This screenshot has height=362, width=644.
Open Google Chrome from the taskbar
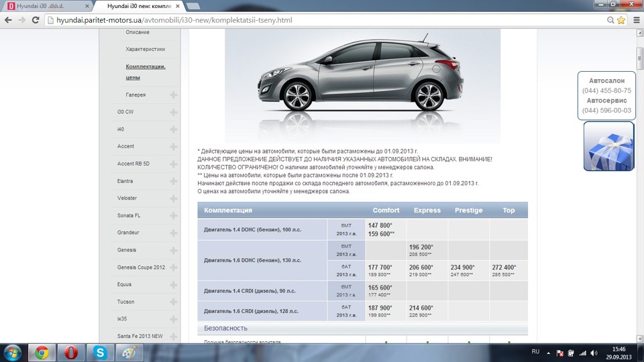click(x=42, y=353)
